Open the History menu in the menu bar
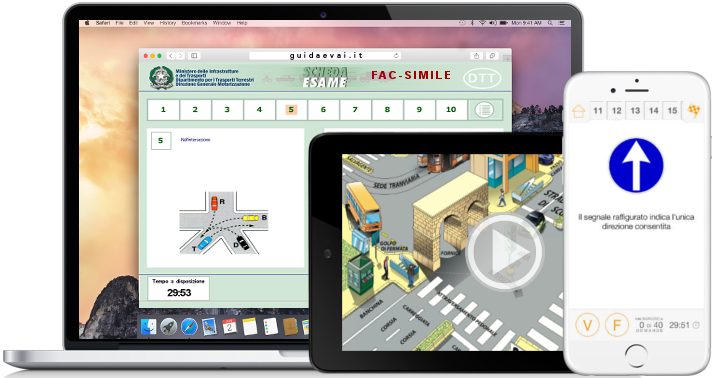Viewport: 715px width, 378px height. [168, 23]
